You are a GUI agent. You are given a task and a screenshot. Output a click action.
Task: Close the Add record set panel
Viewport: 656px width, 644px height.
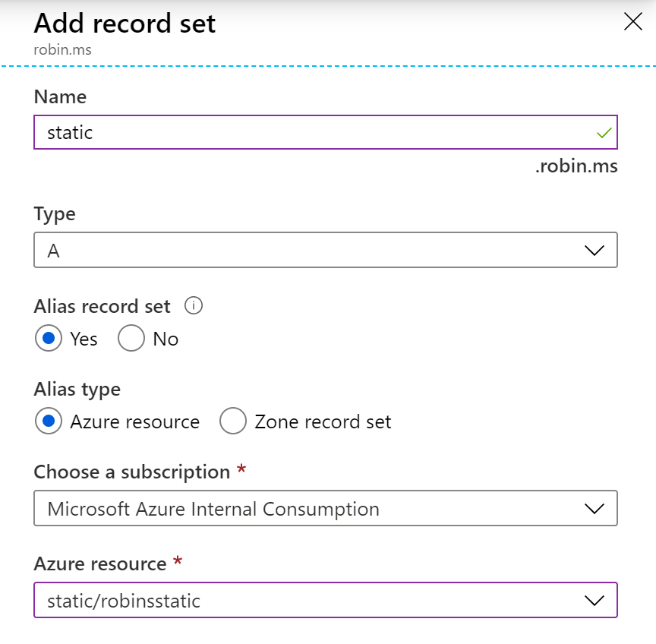click(x=632, y=22)
